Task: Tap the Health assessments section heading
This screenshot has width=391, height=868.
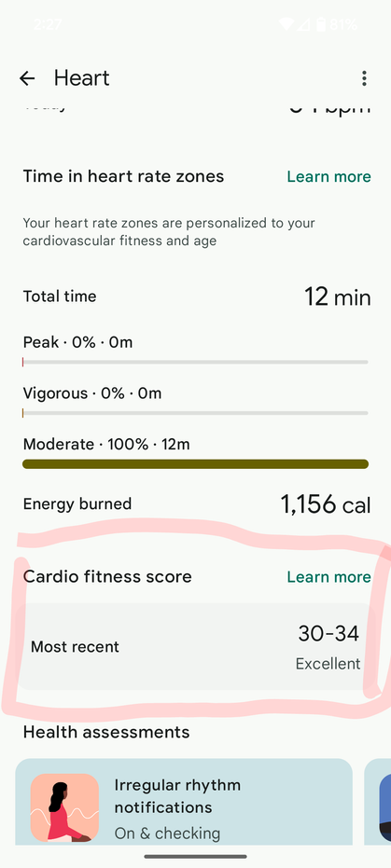Action: pos(106,733)
